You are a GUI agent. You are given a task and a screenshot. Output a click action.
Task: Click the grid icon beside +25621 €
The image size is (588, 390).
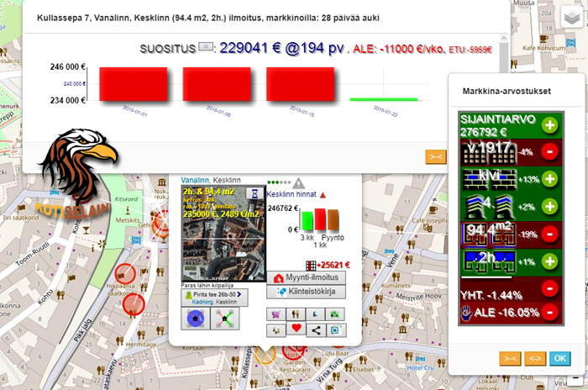coord(311,266)
